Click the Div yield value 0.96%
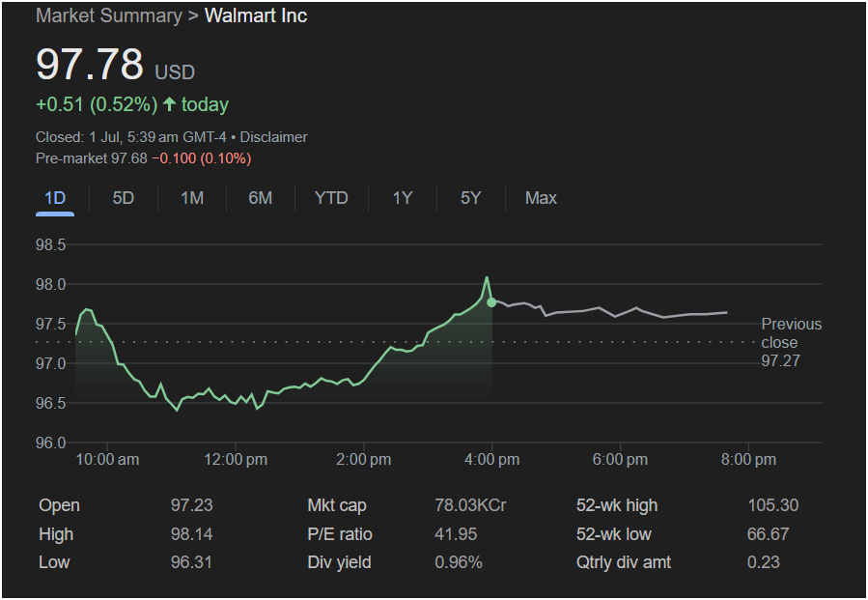 pyautogui.click(x=459, y=562)
